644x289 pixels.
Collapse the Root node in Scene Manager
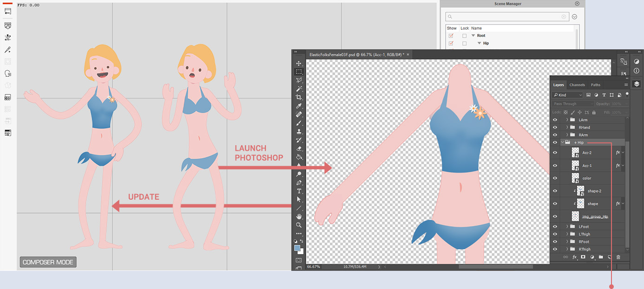473,35
